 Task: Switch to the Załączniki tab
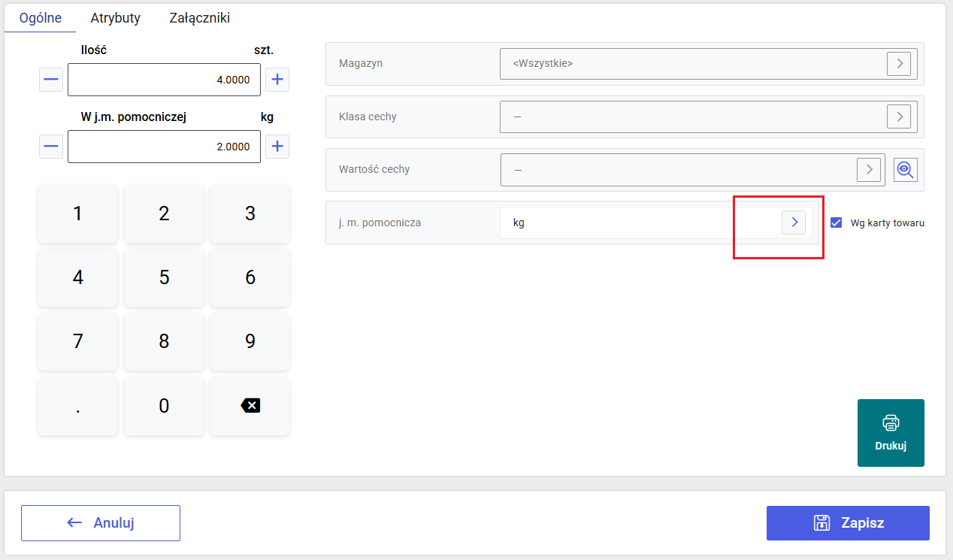200,17
